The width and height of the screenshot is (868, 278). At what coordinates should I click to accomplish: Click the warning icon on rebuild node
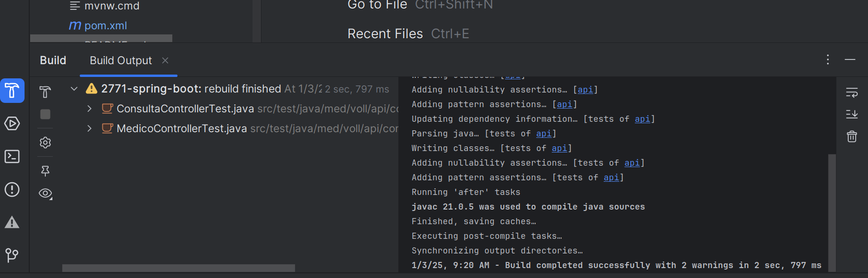[92, 89]
